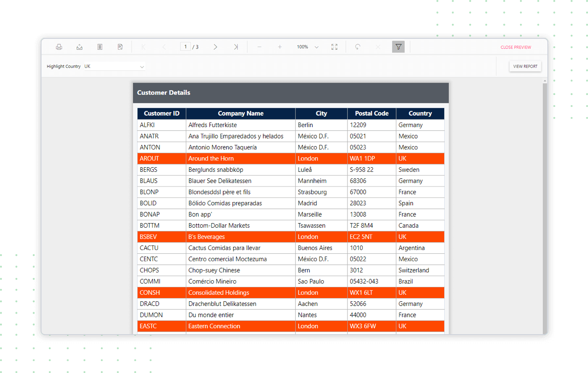Click the Marseille city cell
The width and height of the screenshot is (588, 373).
321,214
